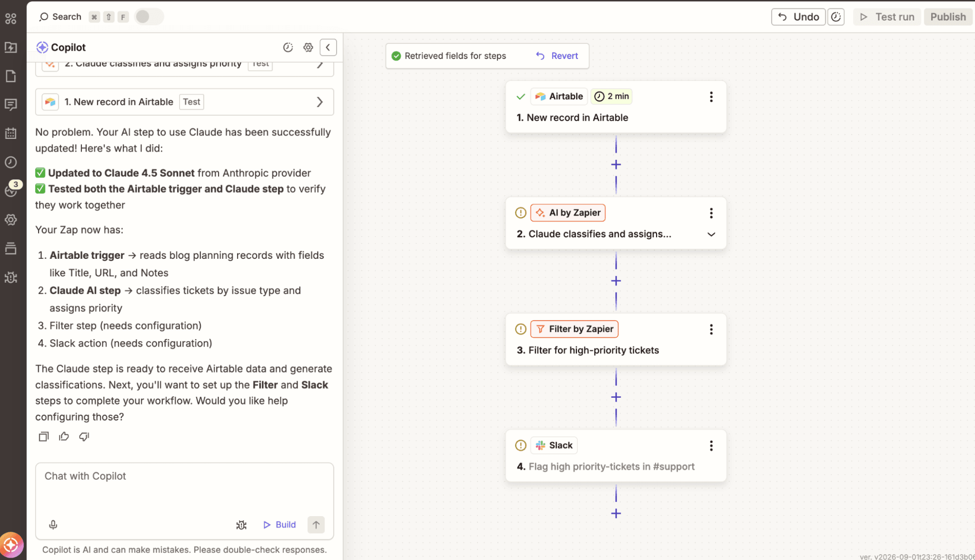This screenshot has height=560, width=975.
Task: Click the send arrow button in chat
Action: click(316, 525)
